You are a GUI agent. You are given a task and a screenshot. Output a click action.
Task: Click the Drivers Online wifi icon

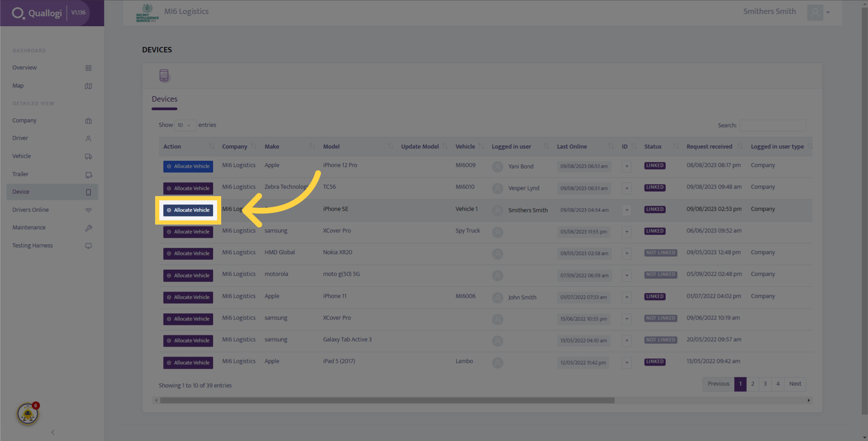coord(88,210)
